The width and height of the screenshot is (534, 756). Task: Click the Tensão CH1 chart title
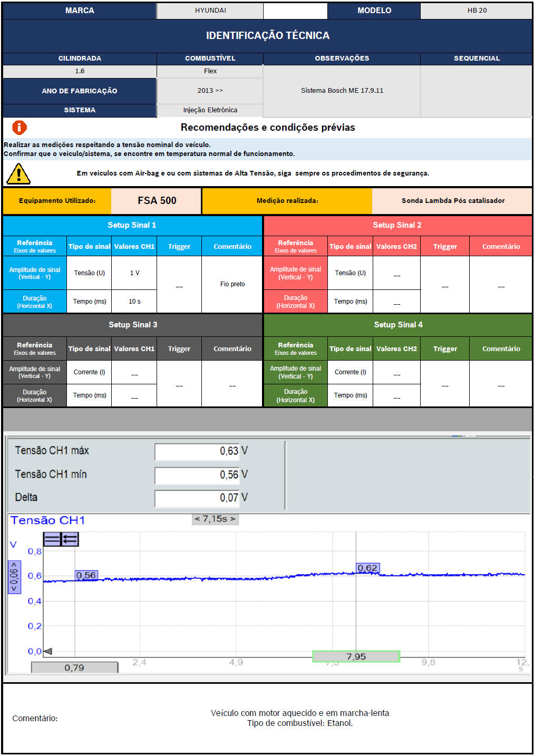pyautogui.click(x=47, y=520)
